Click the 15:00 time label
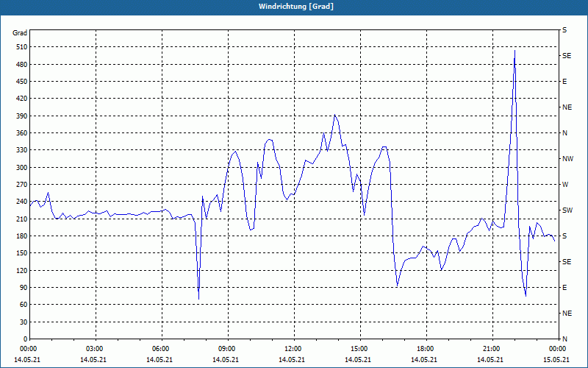The width and height of the screenshot is (588, 368). click(x=359, y=348)
